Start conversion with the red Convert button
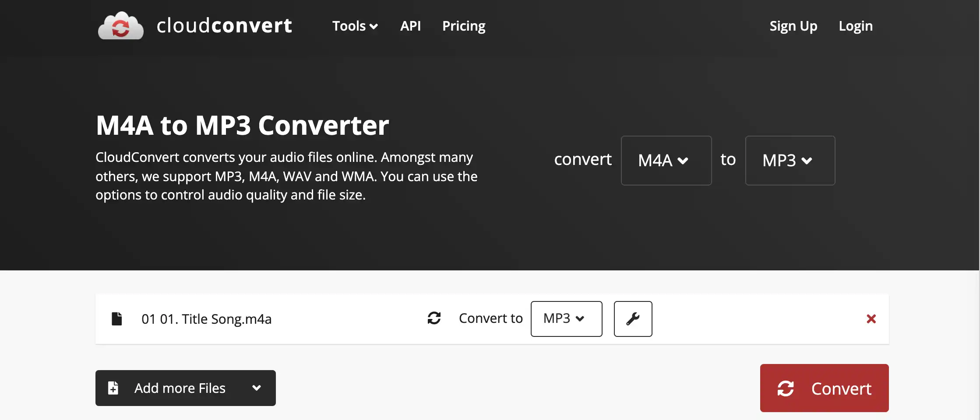 pyautogui.click(x=824, y=388)
